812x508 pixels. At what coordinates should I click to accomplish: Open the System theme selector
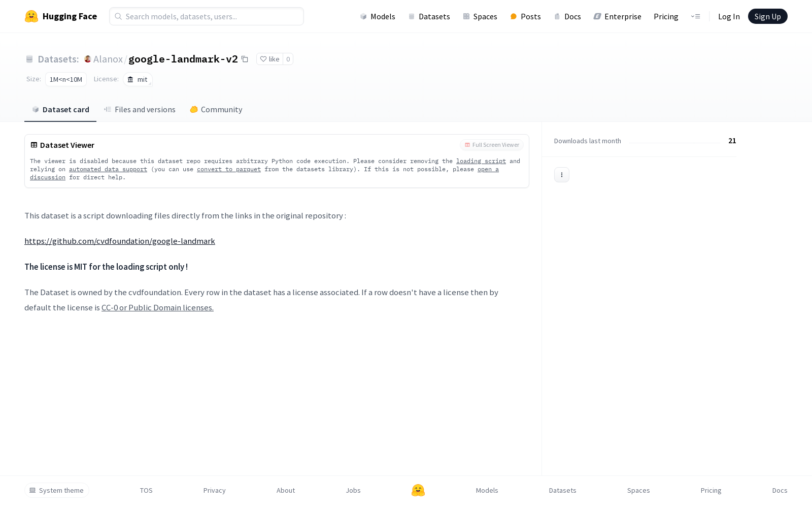pyautogui.click(x=57, y=490)
